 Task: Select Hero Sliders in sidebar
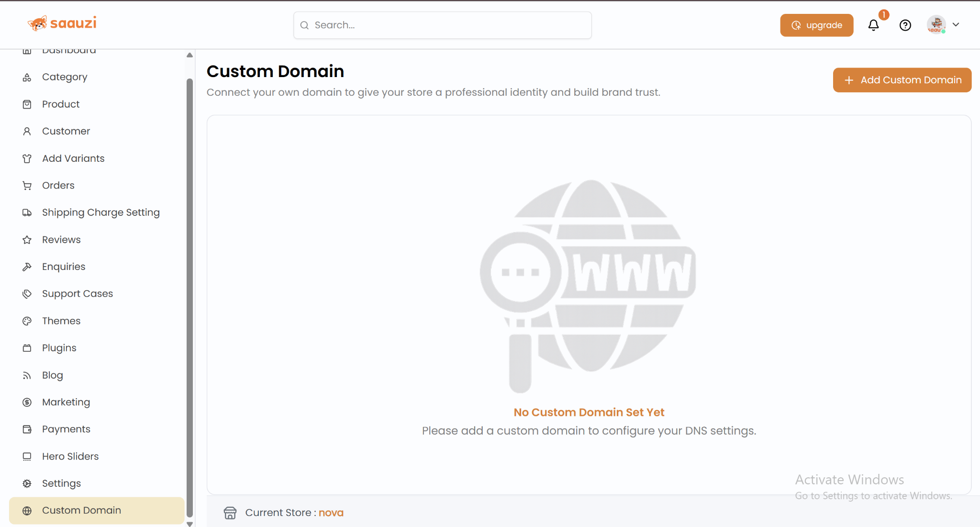(70, 456)
